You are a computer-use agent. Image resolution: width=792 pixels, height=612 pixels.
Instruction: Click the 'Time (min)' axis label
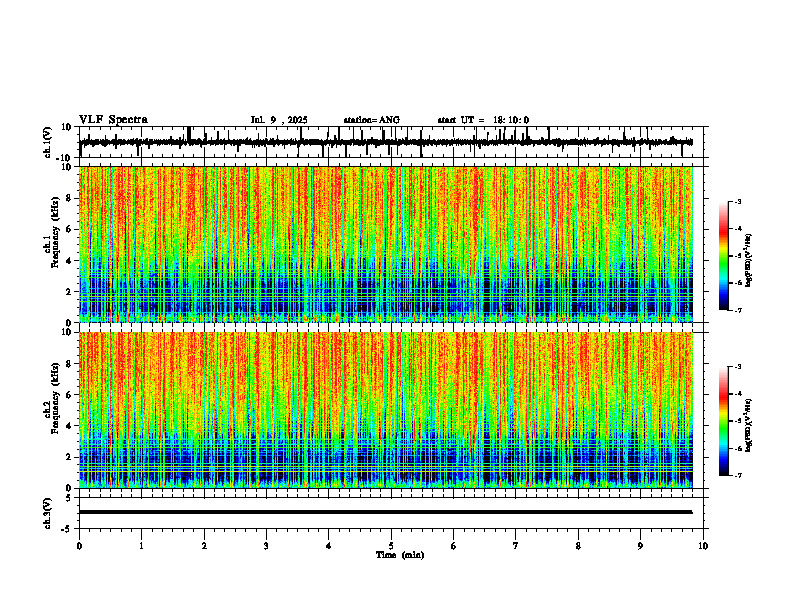[x=400, y=555]
